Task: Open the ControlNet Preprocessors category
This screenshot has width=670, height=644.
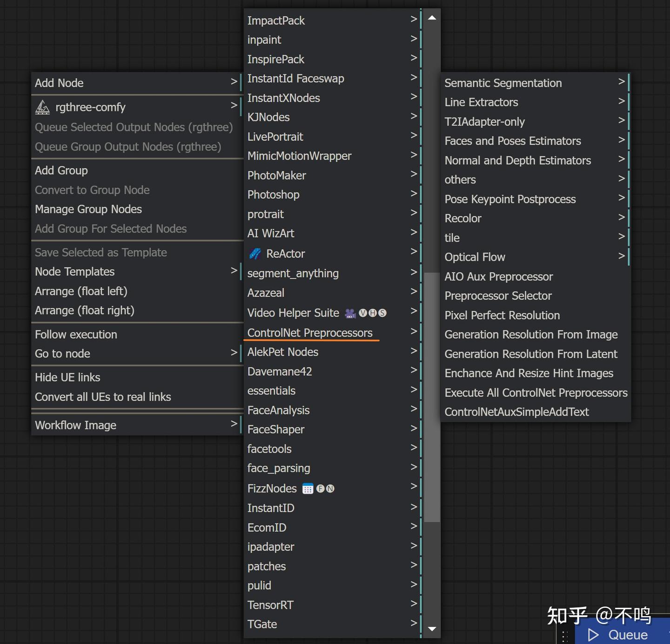Action: pyautogui.click(x=333, y=333)
